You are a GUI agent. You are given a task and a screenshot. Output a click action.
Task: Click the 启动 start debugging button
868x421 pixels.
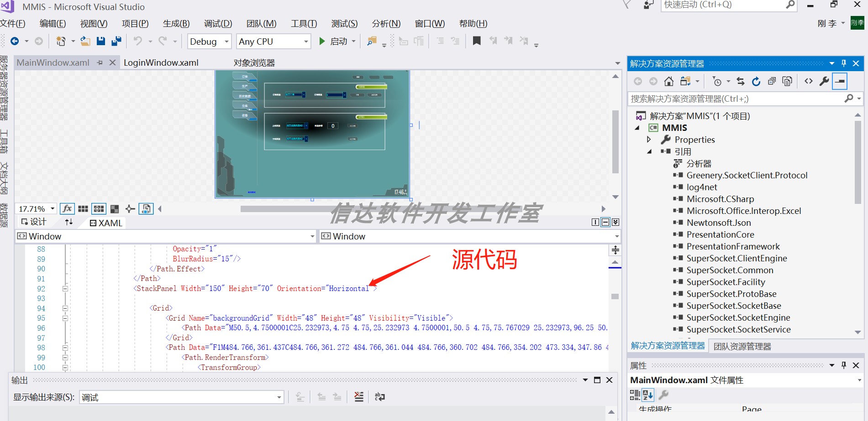[x=334, y=41]
